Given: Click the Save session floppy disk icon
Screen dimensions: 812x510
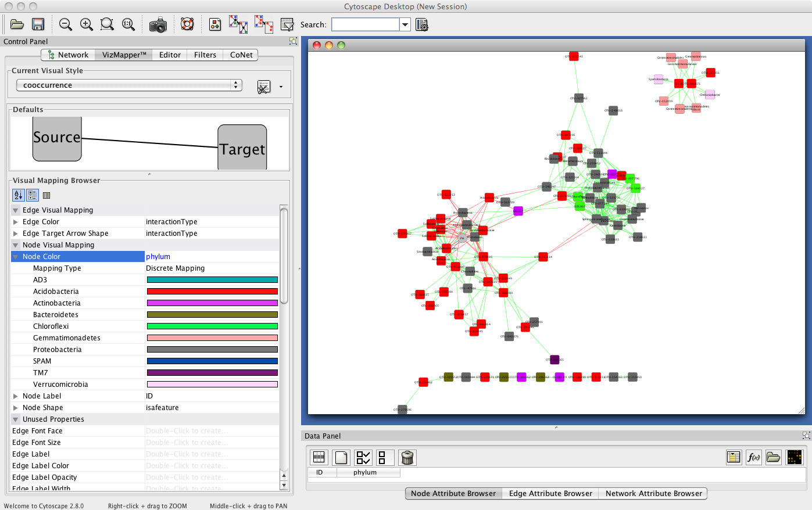Looking at the screenshot, I should (x=38, y=24).
